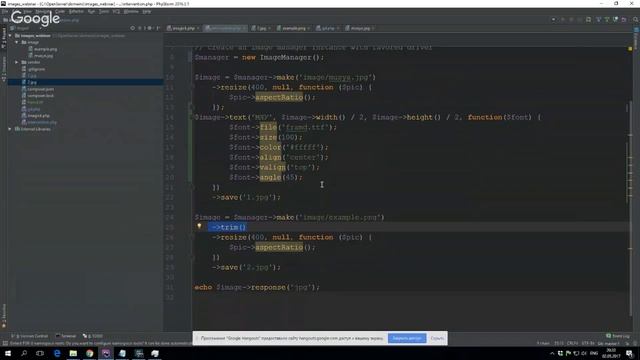Image resolution: width=640 pixels, height=360 pixels.
Task: Select intervention.php in the project tree
Action: click(x=39, y=122)
